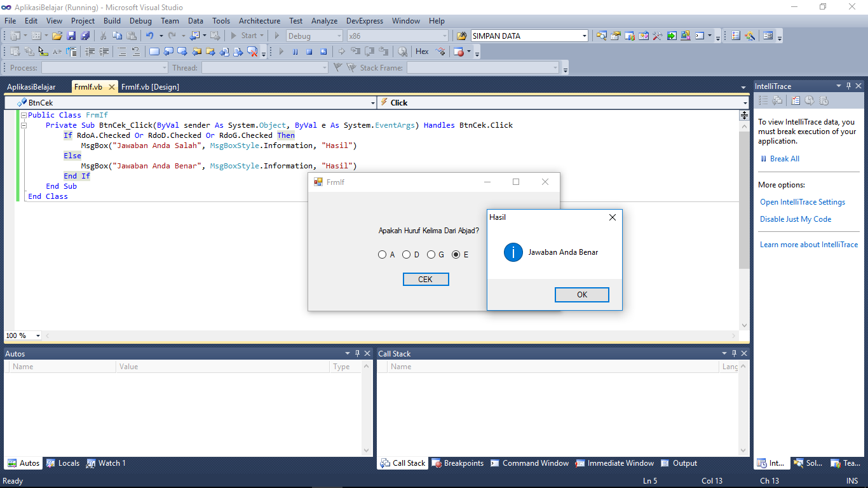Click the Find in Files icon beside SIMPAN DATA
Viewport: 868px width, 488px height.
click(x=461, y=36)
